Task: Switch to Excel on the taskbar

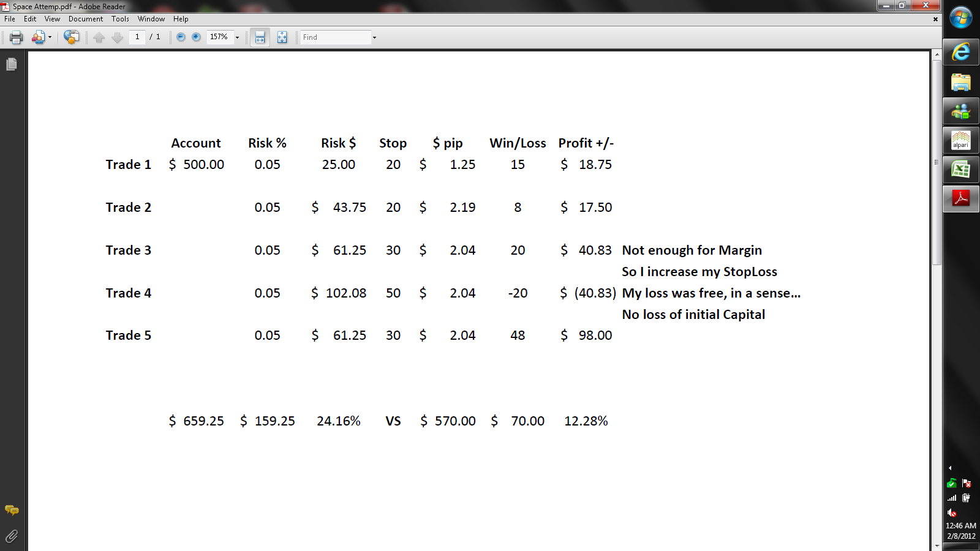Action: 961,170
